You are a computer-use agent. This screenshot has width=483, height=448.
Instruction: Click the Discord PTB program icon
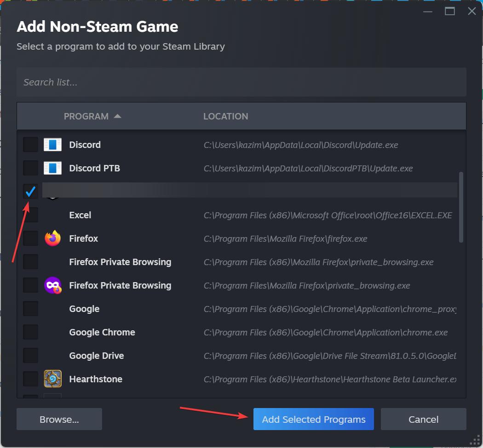coord(53,168)
